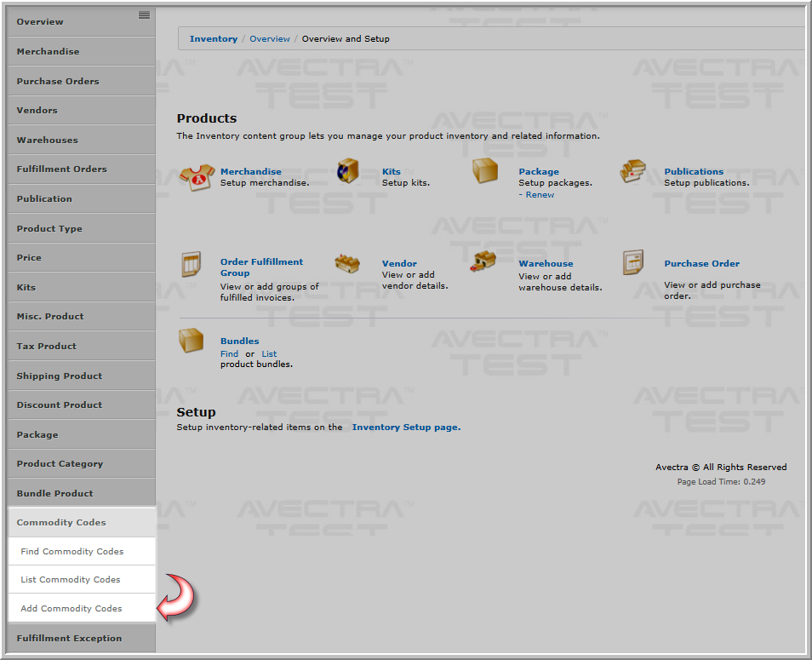Click the Inventory breadcrumb link
Image resolution: width=812 pixels, height=660 pixels.
point(214,39)
